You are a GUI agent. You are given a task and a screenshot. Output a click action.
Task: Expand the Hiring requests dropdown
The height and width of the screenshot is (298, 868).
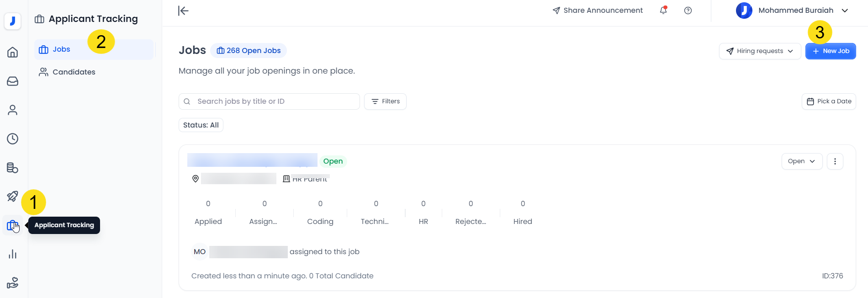[760, 51]
